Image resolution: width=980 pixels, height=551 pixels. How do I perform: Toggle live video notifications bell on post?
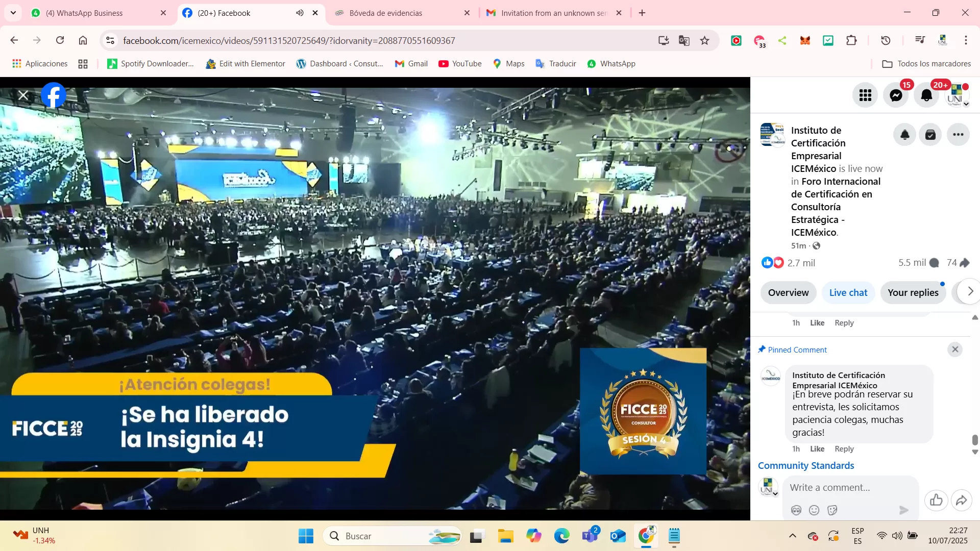(x=904, y=135)
